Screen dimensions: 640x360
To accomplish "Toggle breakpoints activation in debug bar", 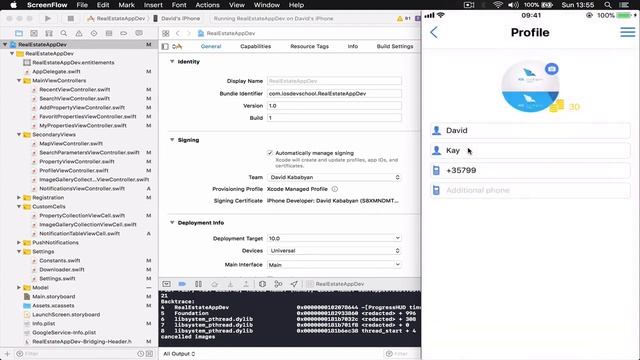I will (x=182, y=284).
